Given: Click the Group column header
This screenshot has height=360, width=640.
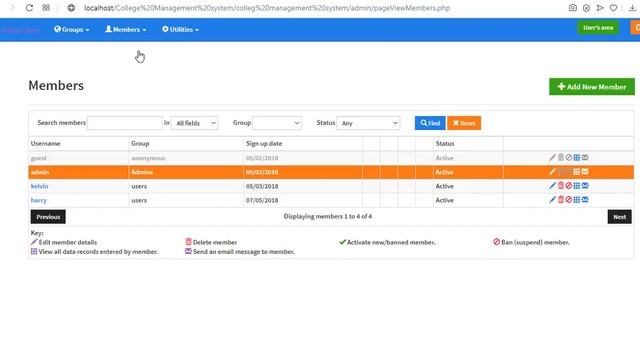Looking at the screenshot, I should tap(140, 144).
